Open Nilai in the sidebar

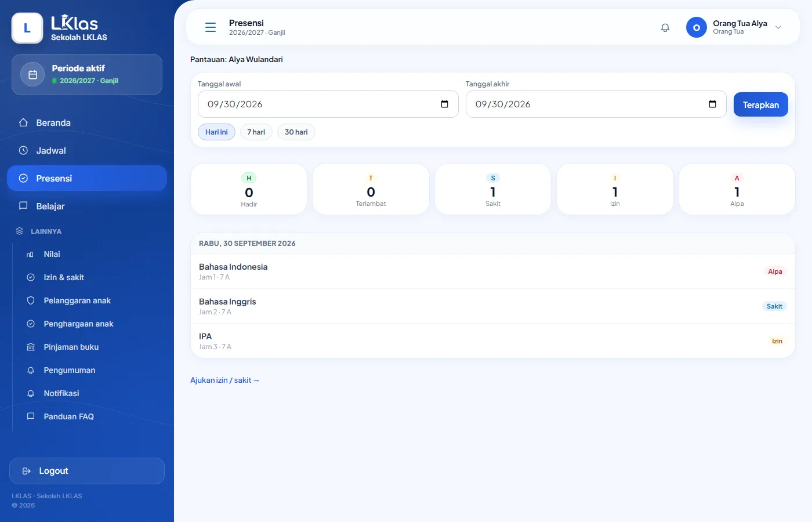click(x=93, y=255)
